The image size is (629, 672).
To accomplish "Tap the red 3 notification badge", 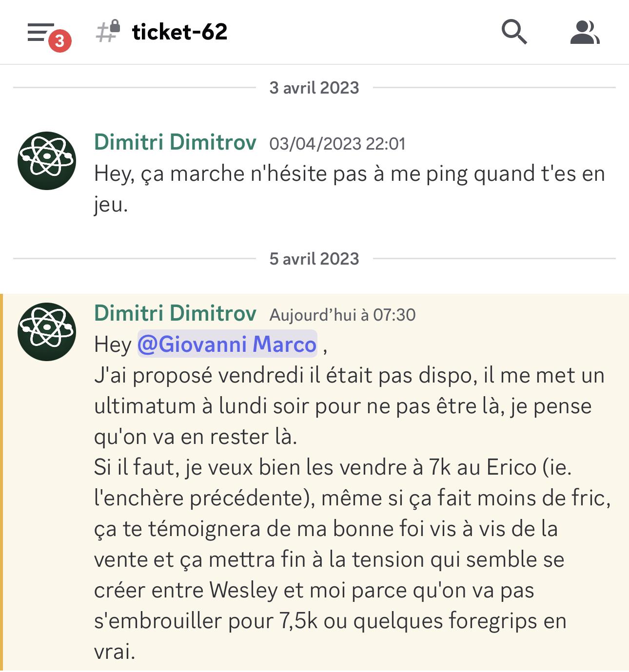I will click(59, 41).
